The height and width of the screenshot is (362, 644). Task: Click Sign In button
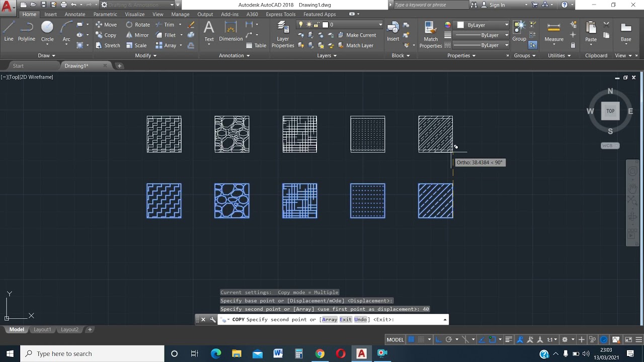click(497, 5)
